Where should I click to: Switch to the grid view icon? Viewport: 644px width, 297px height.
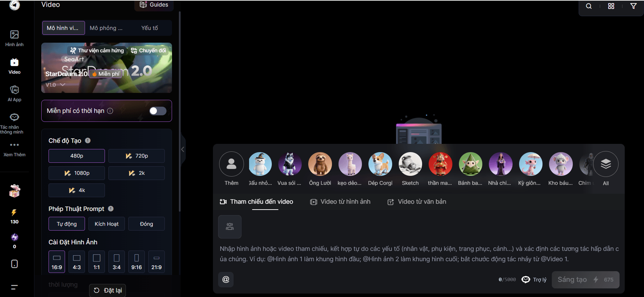pos(611,6)
